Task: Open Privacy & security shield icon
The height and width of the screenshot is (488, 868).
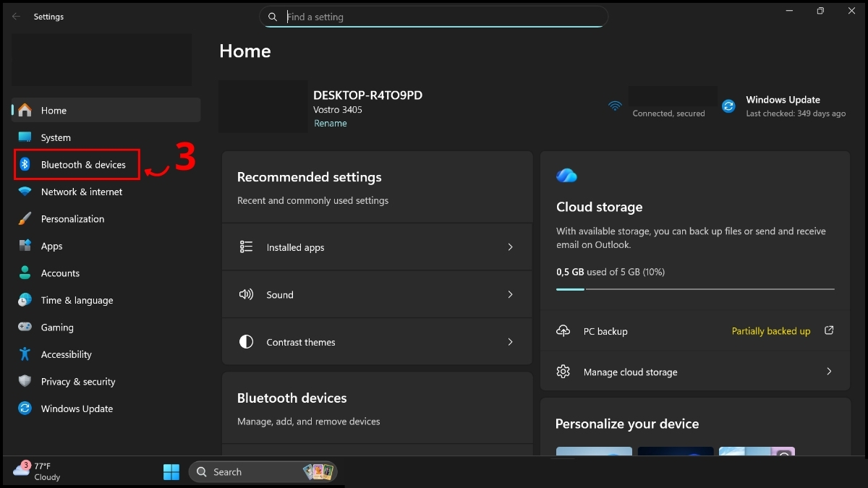Action: (x=25, y=382)
